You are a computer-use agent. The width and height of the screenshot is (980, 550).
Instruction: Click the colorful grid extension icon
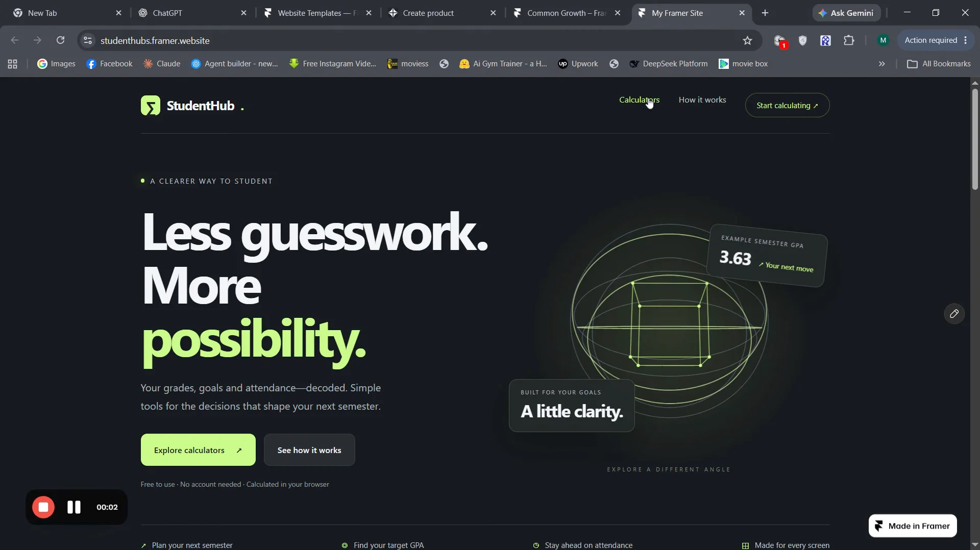coord(825,40)
